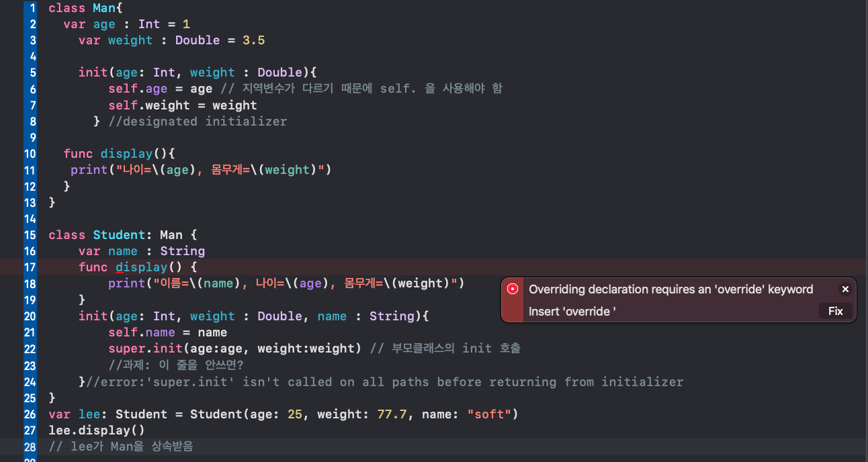Click the designated initializer comment
The height and width of the screenshot is (462, 868).
tap(198, 122)
